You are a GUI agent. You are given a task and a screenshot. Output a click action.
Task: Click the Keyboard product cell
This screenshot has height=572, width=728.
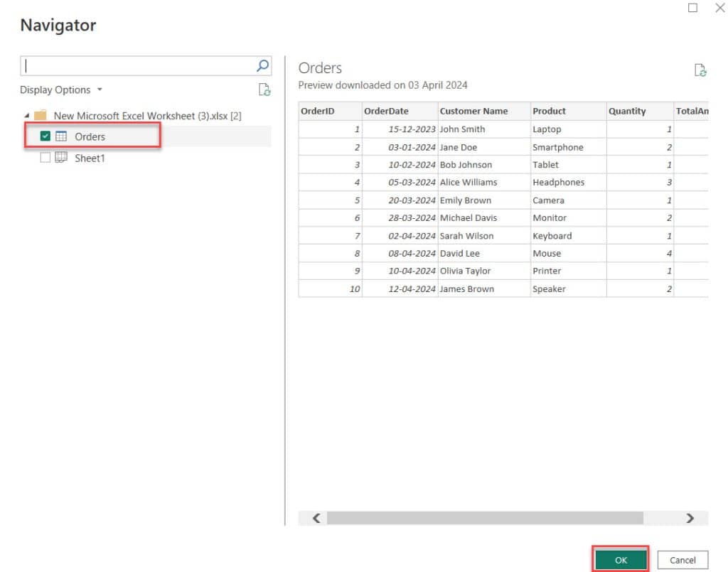tap(568, 236)
